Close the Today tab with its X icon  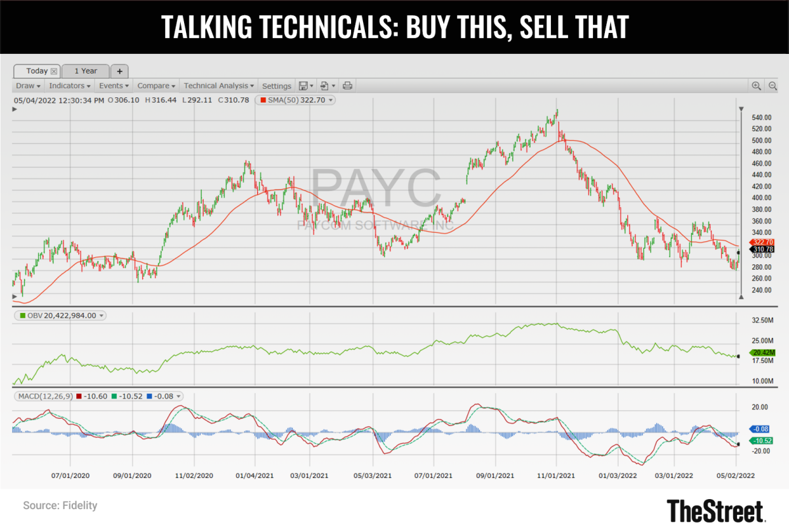tap(54, 71)
